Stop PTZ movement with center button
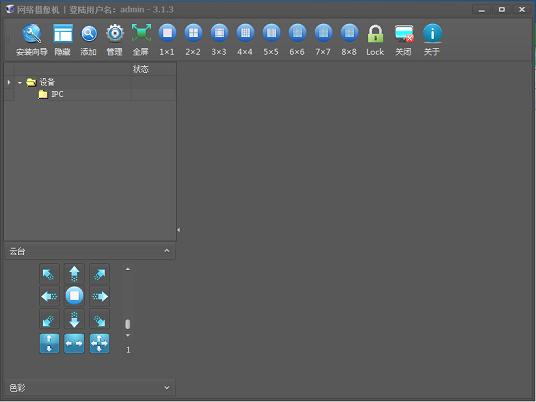 point(74,296)
